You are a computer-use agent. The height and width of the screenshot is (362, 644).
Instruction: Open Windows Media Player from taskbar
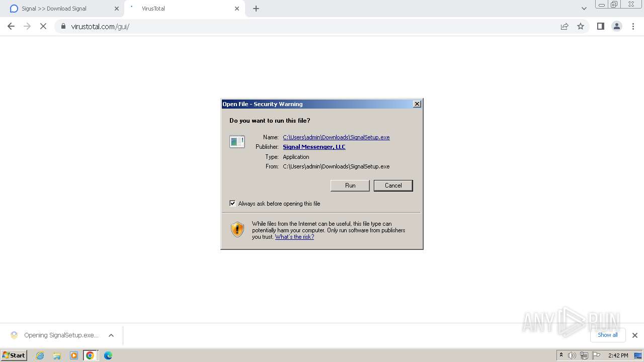coord(74,355)
